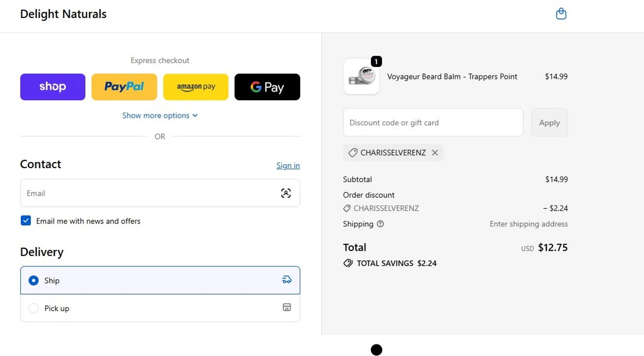The height and width of the screenshot is (356, 644).
Task: Click the TOTAL SAVINGS $2.24 text
Action: (x=397, y=263)
